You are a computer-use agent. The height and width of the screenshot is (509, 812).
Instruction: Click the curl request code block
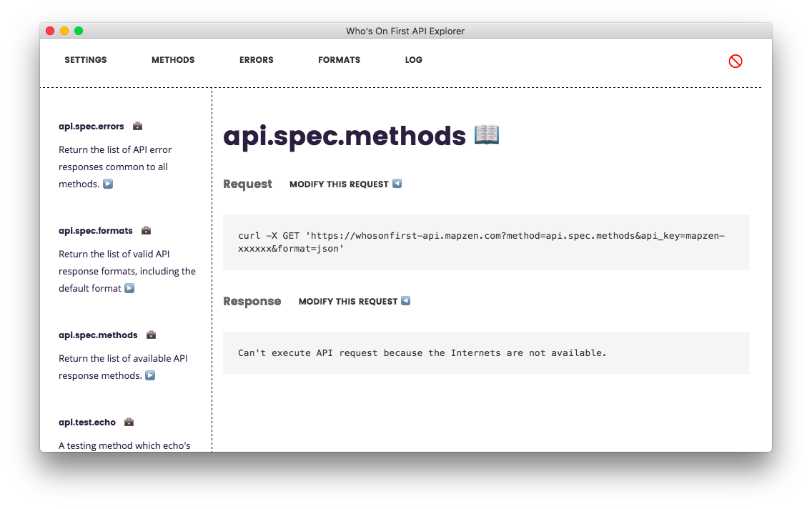(x=486, y=242)
